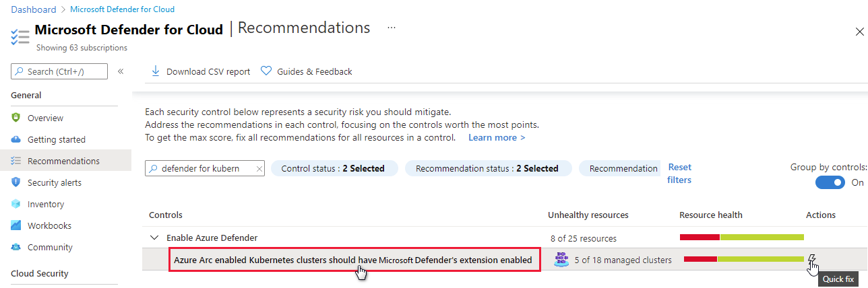The height and width of the screenshot is (288, 868).
Task: Download the CSV report
Action: pyautogui.click(x=200, y=71)
